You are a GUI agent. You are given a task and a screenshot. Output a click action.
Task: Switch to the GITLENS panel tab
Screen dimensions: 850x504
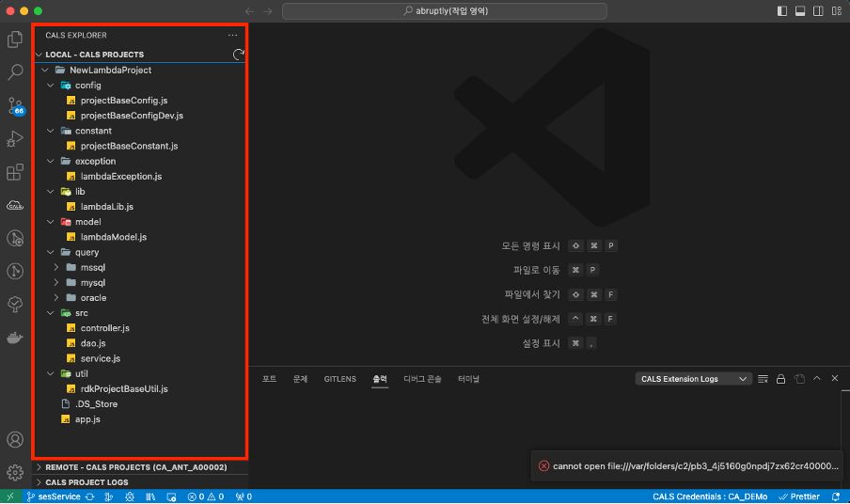pos(339,379)
